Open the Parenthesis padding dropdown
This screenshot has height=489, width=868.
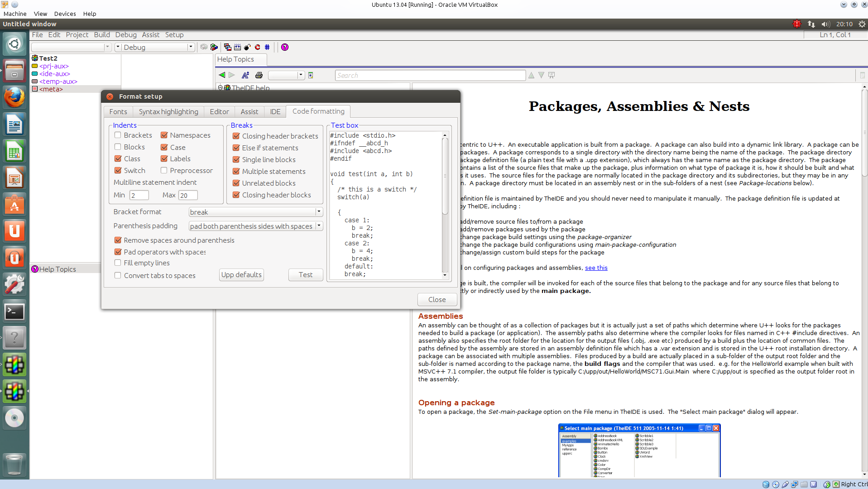point(319,226)
